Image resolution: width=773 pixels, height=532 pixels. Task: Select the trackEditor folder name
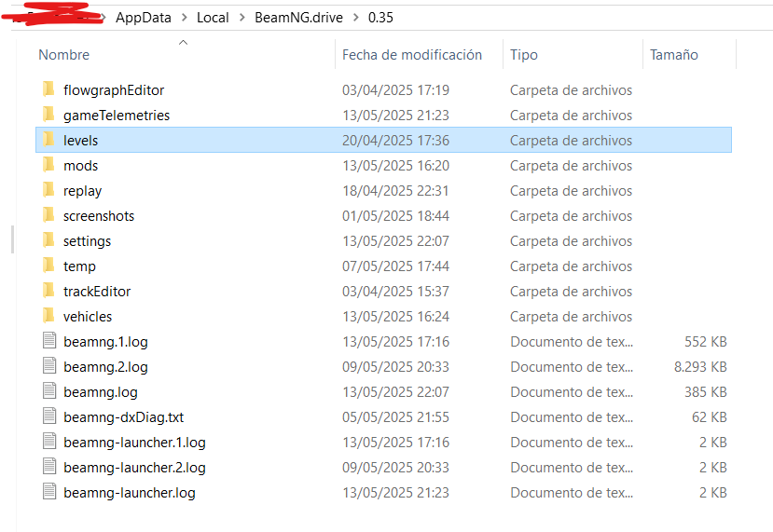97,291
